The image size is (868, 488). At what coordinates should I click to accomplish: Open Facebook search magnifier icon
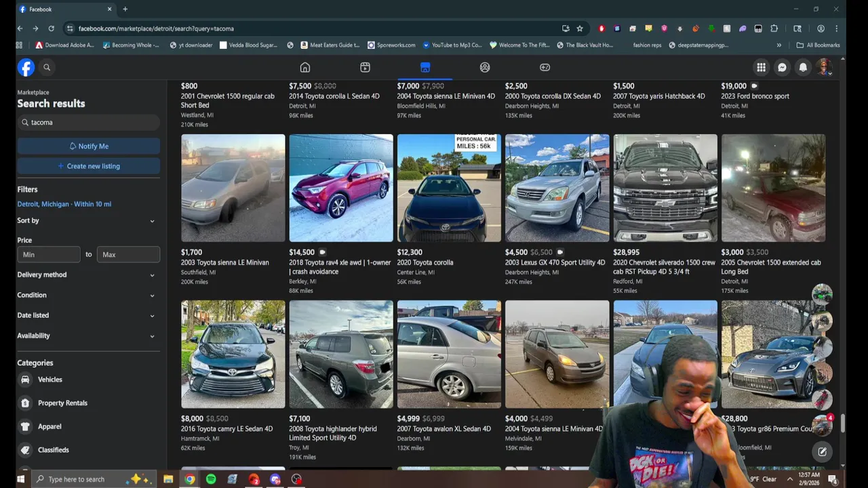47,67
